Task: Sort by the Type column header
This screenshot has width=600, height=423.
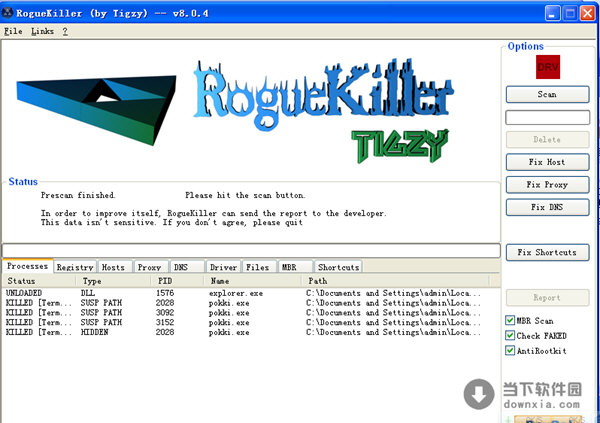Action: tap(114, 281)
